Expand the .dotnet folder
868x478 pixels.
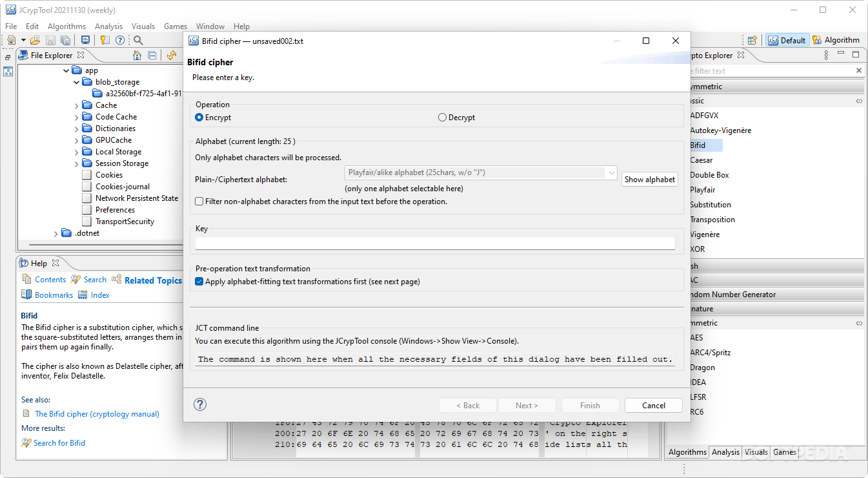pyautogui.click(x=56, y=233)
